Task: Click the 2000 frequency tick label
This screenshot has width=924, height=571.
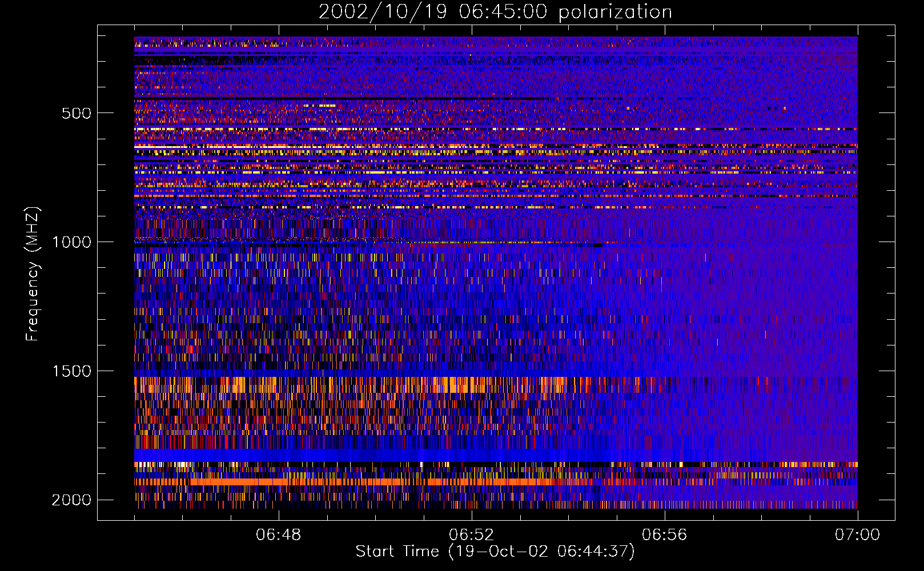Action: tap(71, 500)
